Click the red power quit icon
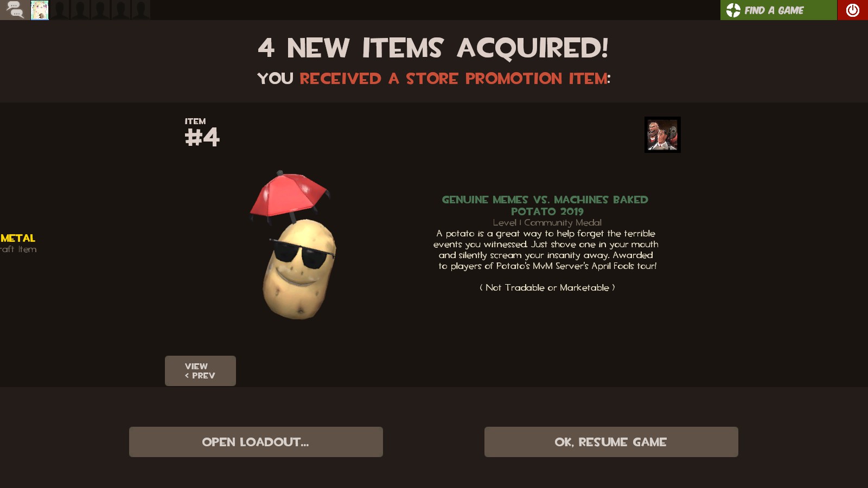The width and height of the screenshot is (868, 488). [x=852, y=10]
